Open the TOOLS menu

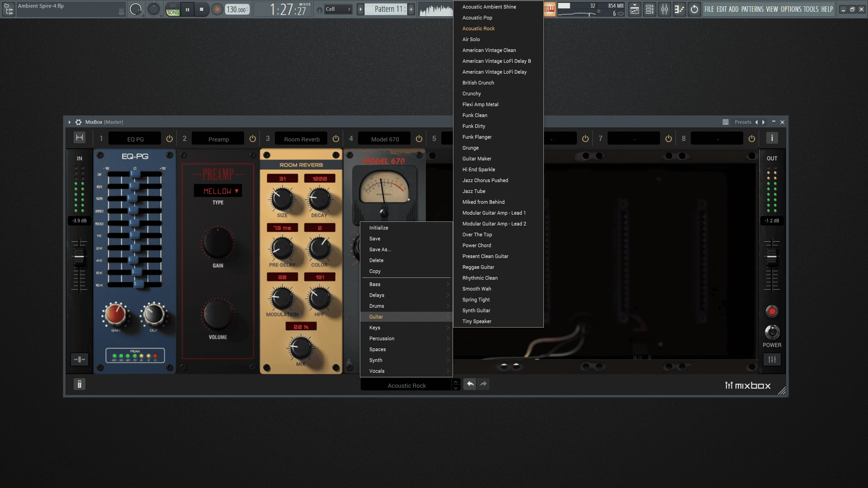811,9
